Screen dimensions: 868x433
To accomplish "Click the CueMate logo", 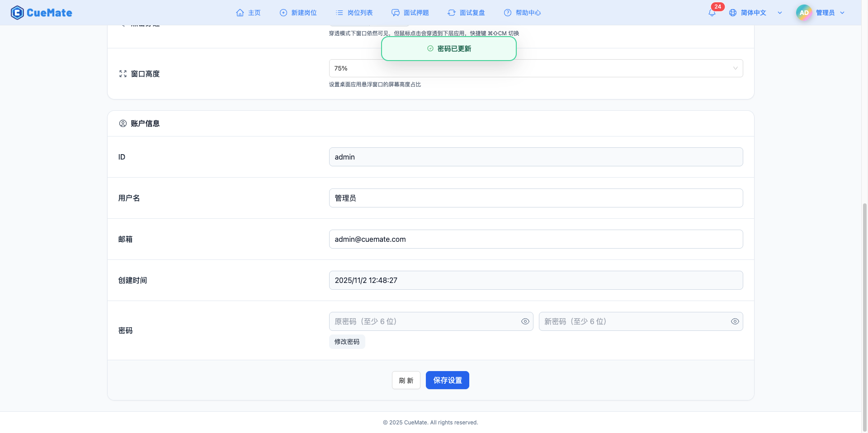I will coord(41,12).
